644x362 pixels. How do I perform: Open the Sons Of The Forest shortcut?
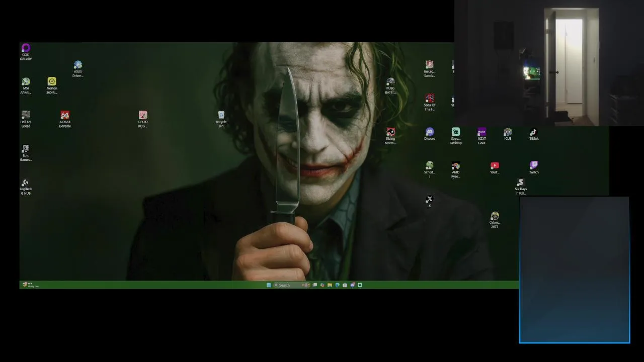pyautogui.click(x=429, y=103)
